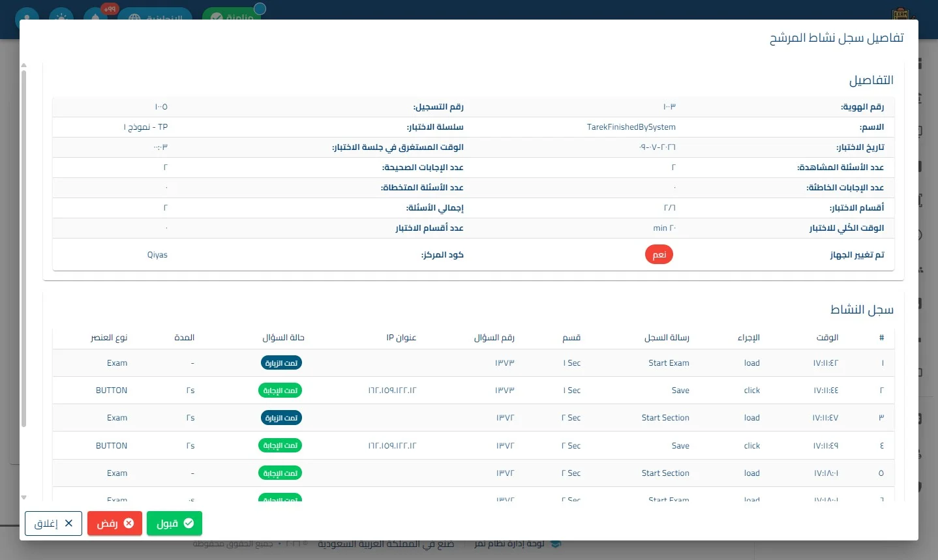Image resolution: width=938 pixels, height=560 pixels.
Task: Click the رسالة السجل column header
Action: [x=667, y=338]
